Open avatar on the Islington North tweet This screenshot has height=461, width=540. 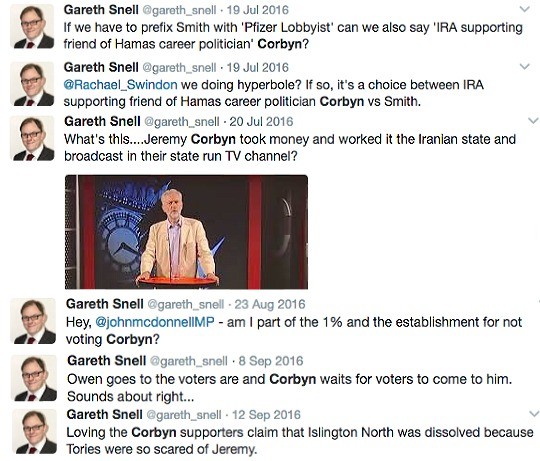(34, 432)
